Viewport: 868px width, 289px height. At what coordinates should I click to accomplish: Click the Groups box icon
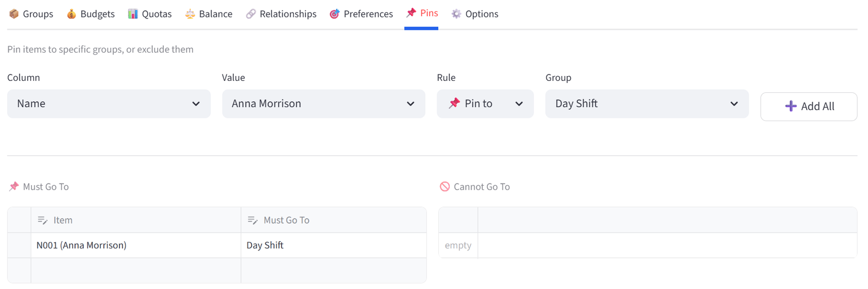(14, 14)
